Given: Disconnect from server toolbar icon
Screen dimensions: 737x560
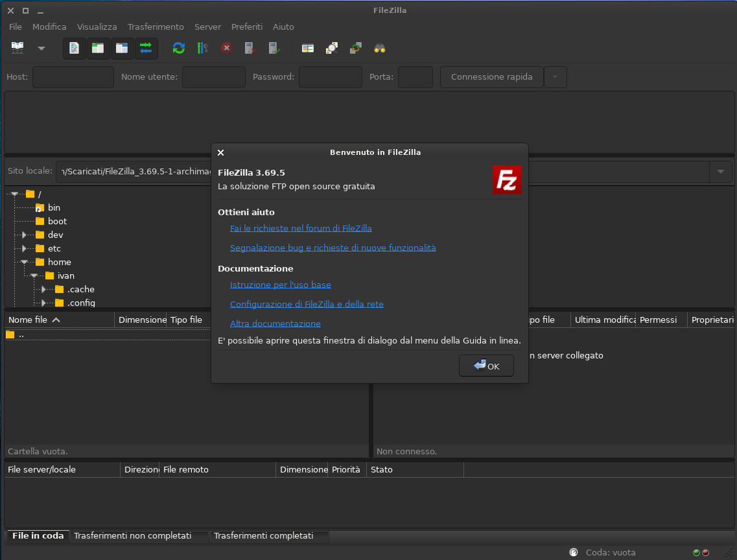Looking at the screenshot, I should [x=250, y=48].
